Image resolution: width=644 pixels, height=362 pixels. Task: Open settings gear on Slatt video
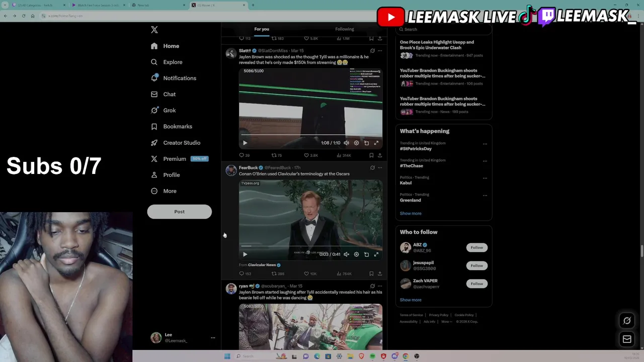coord(356,143)
